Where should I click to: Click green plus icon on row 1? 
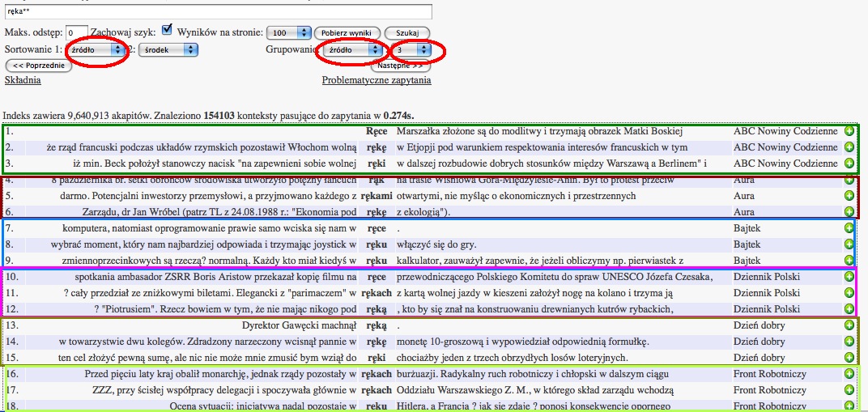[x=849, y=131]
